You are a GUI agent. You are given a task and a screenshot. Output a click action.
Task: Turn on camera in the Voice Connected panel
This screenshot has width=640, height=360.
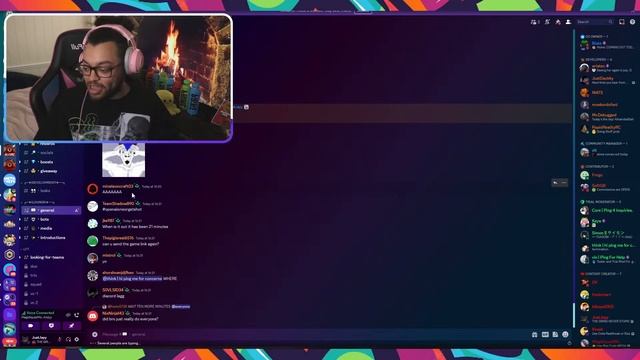click(x=31, y=326)
